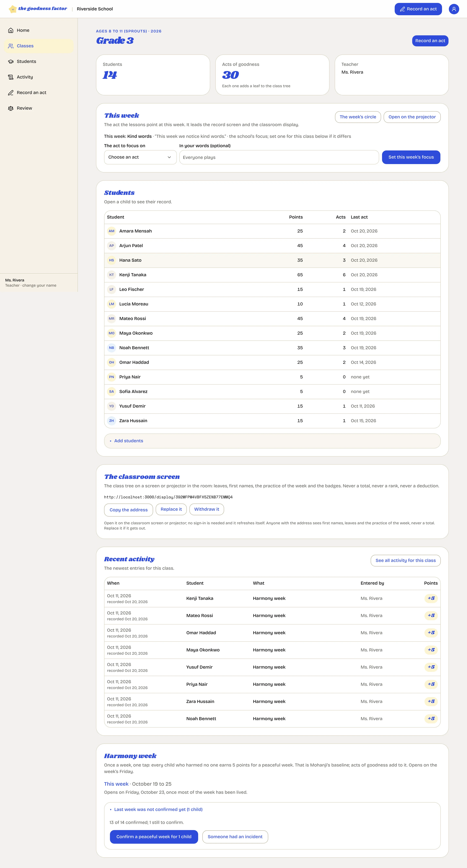Click the This week link in Harmony week
Image resolution: width=467 pixels, height=868 pixels.
coord(116,784)
